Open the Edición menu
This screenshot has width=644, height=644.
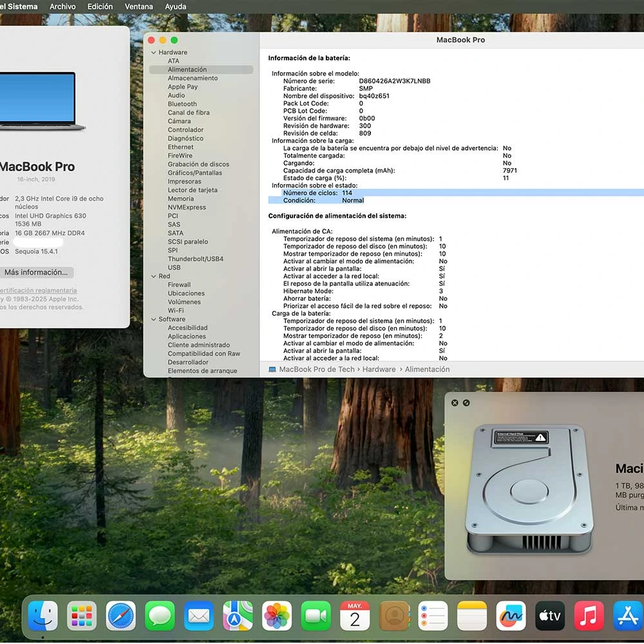pos(100,6)
